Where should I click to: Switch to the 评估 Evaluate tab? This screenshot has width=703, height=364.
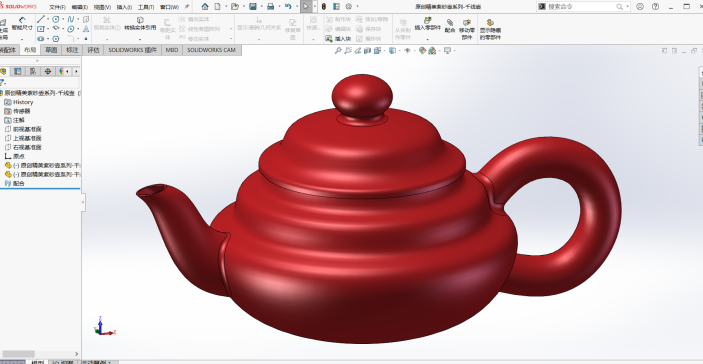(93, 50)
